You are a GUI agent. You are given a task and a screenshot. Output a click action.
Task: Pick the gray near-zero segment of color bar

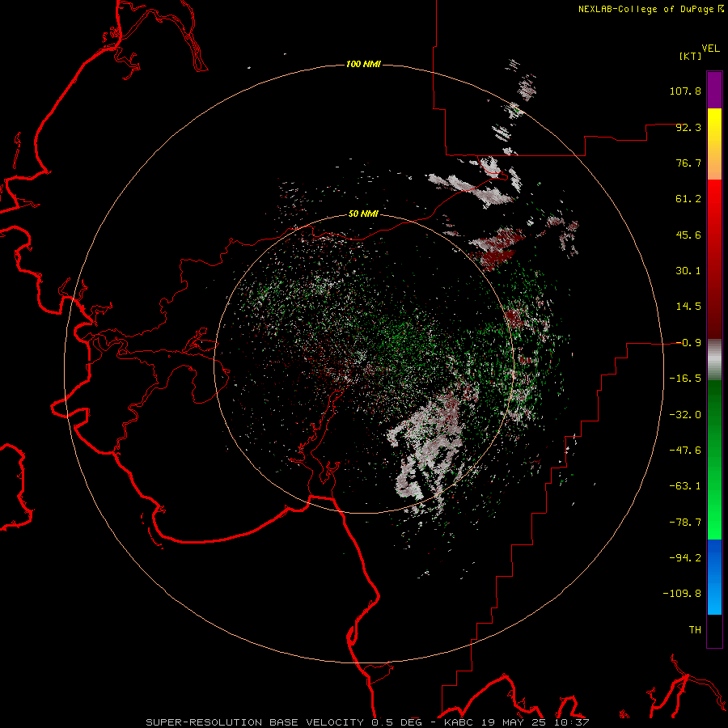pyautogui.click(x=714, y=360)
